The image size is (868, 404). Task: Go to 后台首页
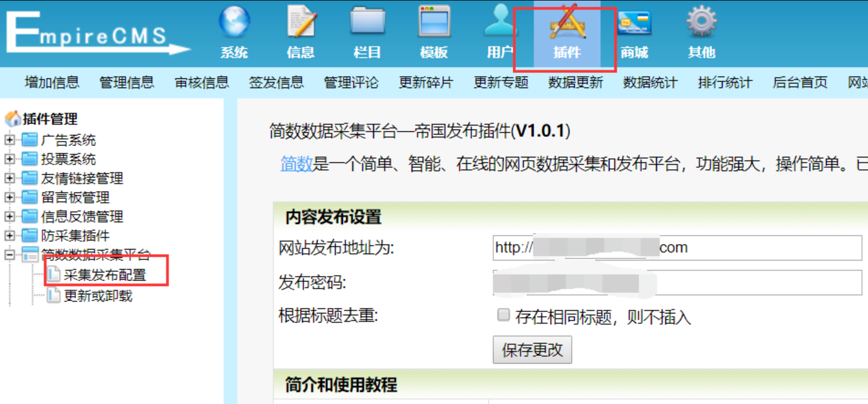click(x=800, y=83)
